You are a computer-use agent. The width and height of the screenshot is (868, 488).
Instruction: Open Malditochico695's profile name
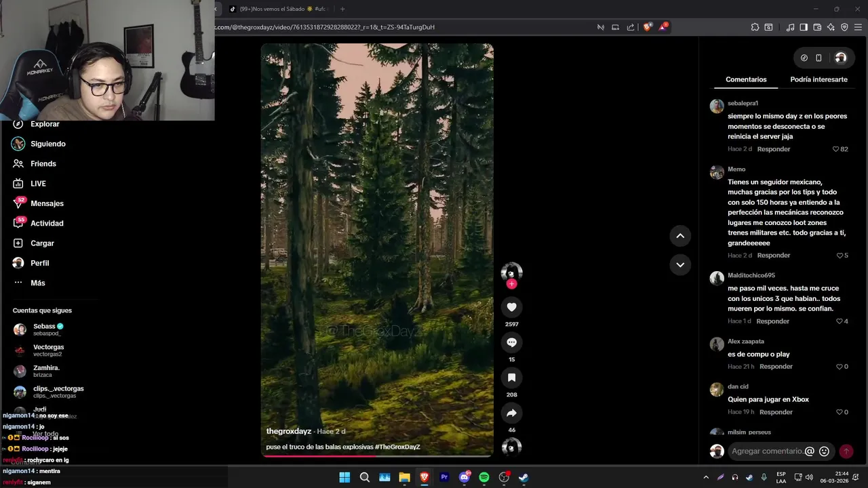(751, 275)
